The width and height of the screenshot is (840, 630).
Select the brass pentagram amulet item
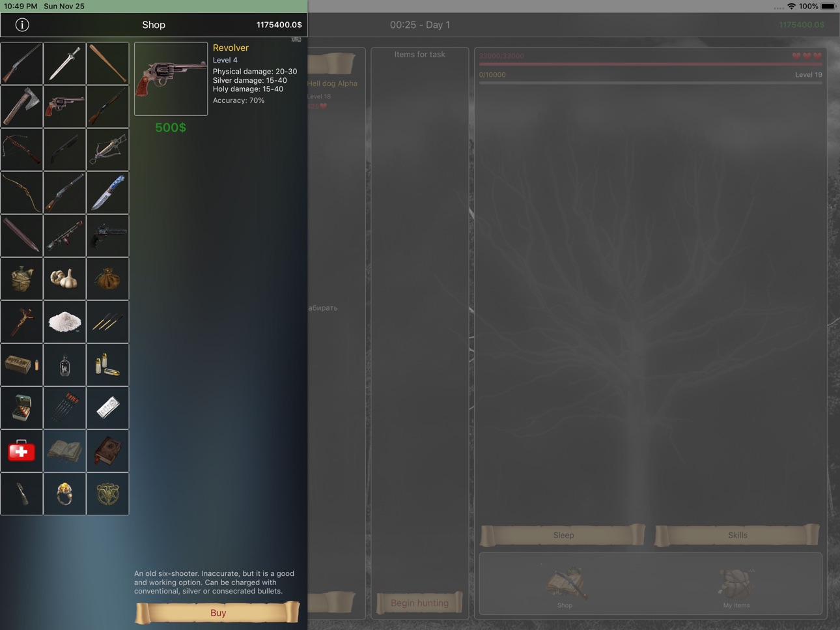coord(107,493)
